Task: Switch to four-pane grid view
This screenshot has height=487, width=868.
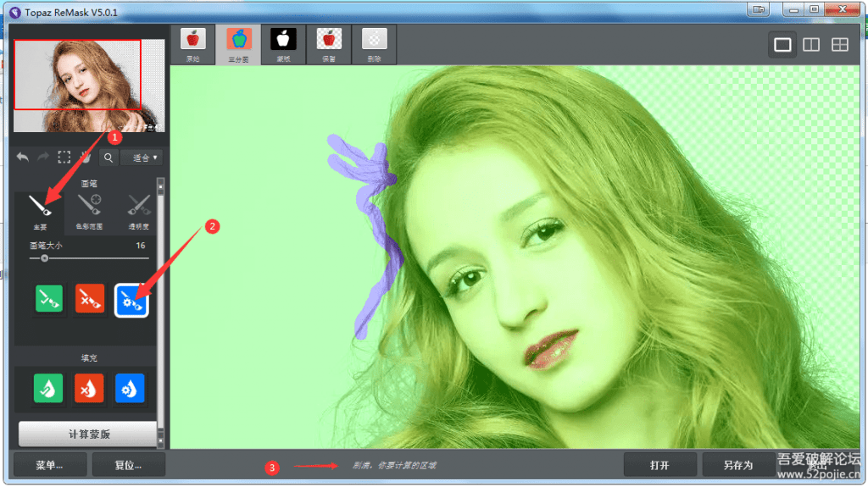Action: [x=839, y=45]
